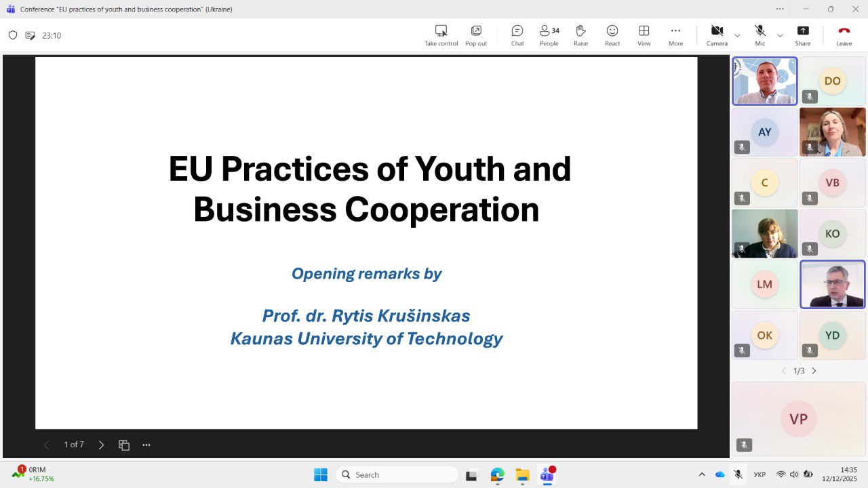Click the Windows taskbar Search box
This screenshot has width=868, height=488.
(x=397, y=474)
